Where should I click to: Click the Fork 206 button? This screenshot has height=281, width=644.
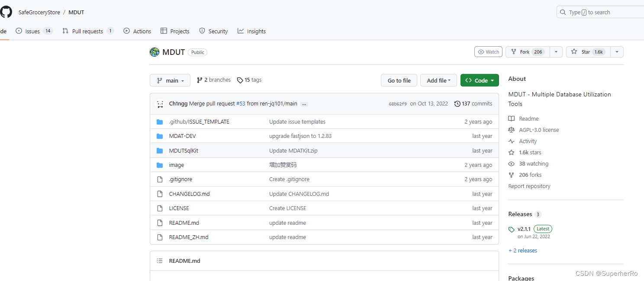528,52
